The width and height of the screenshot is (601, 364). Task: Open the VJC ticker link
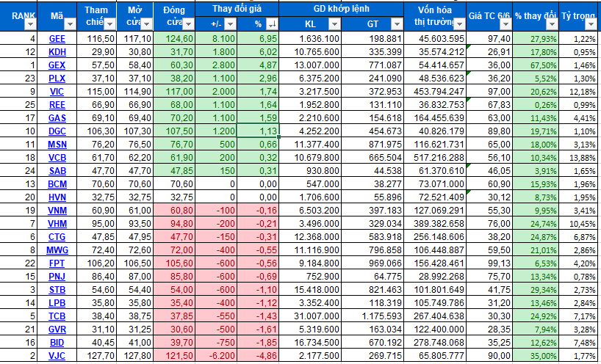coord(57,356)
